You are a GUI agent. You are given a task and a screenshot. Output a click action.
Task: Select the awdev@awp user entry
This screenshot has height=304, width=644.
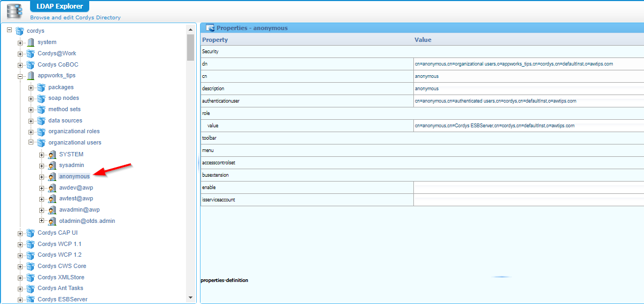click(x=76, y=188)
